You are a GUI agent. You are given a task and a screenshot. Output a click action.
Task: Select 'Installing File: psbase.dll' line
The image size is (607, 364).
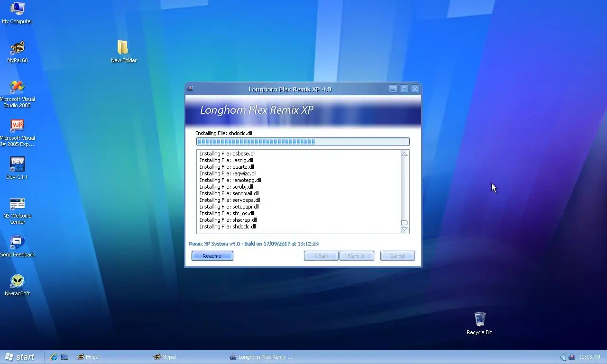(228, 154)
